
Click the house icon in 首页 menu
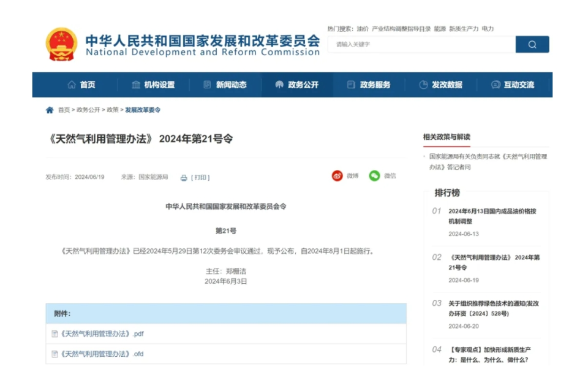pyautogui.click(x=72, y=85)
